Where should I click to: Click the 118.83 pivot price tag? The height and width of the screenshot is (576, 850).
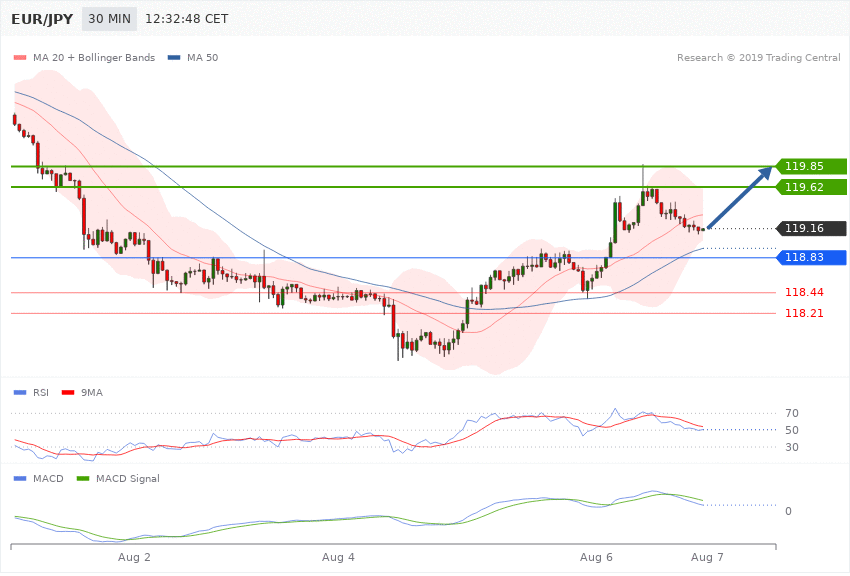[x=811, y=257]
